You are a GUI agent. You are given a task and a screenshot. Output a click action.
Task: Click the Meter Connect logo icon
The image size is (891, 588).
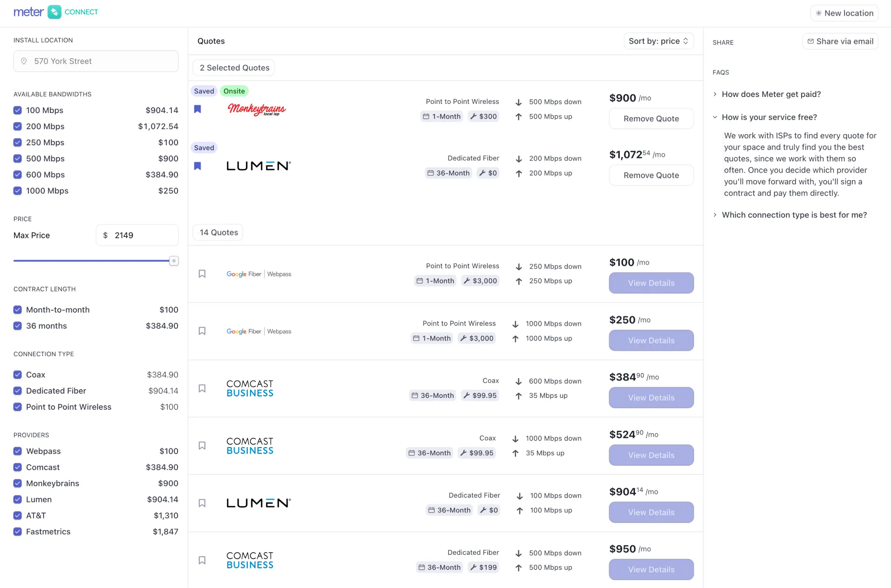click(x=54, y=12)
